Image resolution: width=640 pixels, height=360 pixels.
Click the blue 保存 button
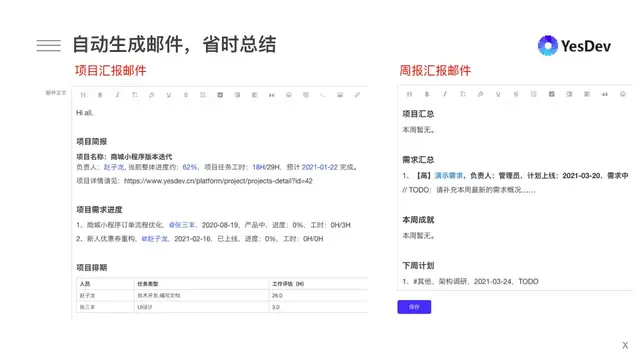click(414, 307)
